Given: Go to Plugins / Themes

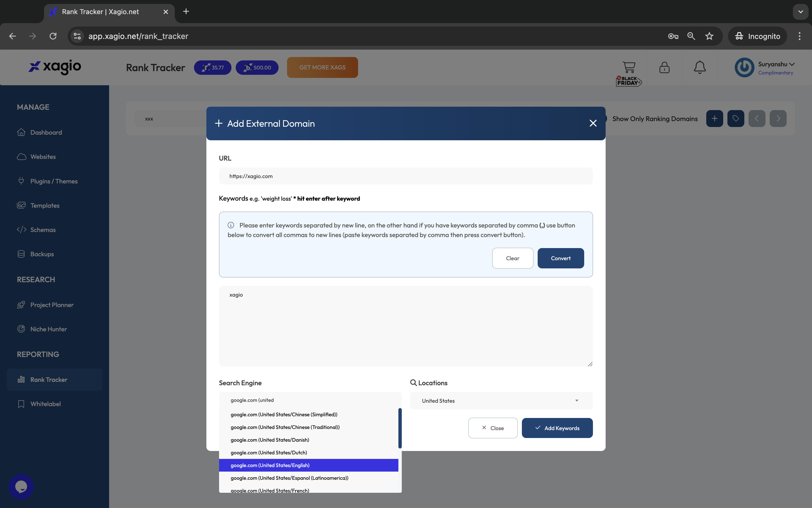Looking at the screenshot, I should (x=47, y=181).
